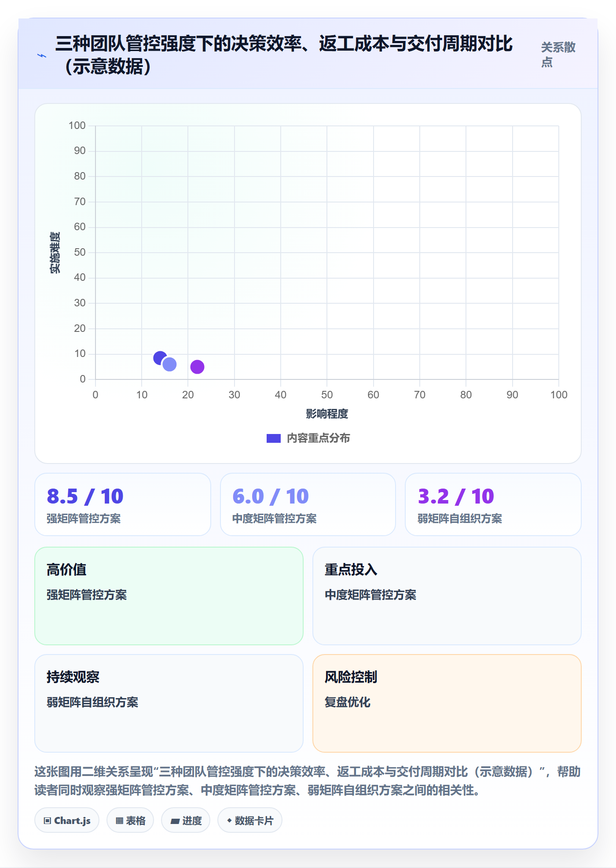
Task: Click 中度矩阵管控方案 label under the 6.0 score
Action: coord(275,519)
